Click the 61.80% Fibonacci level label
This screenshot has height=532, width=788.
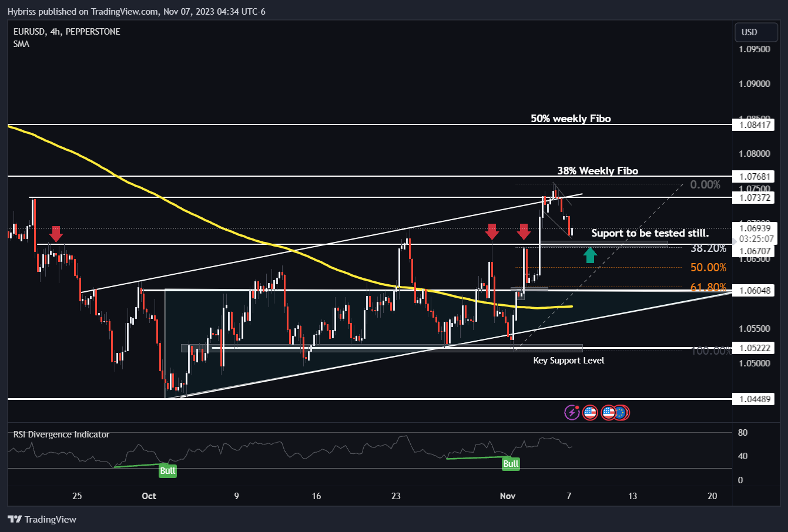tap(708, 287)
